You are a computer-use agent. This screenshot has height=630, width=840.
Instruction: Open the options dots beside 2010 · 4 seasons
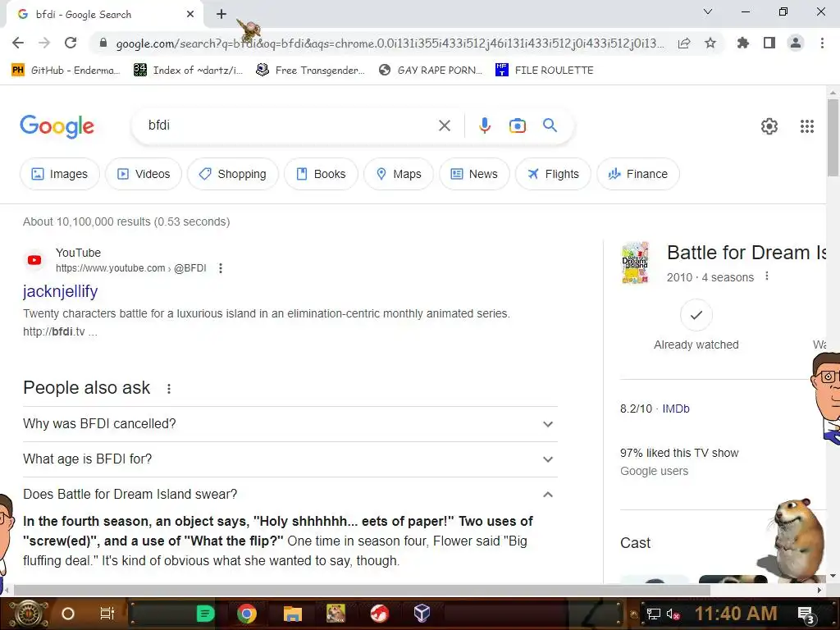pyautogui.click(x=767, y=276)
